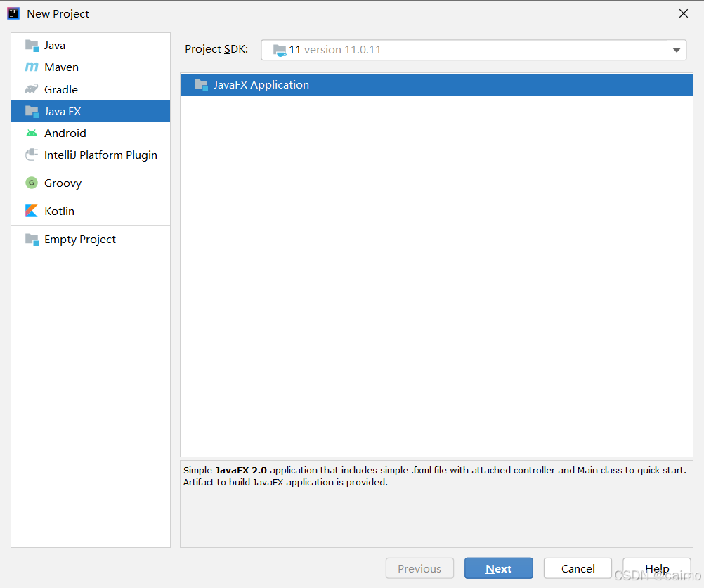Choose Empty Project option

coord(91,240)
